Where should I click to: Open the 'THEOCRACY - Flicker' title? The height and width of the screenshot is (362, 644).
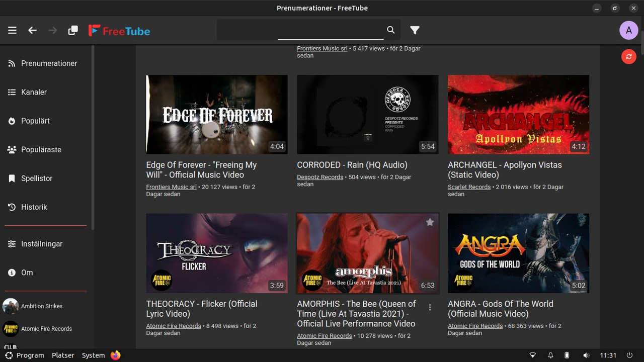pyautogui.click(x=202, y=309)
